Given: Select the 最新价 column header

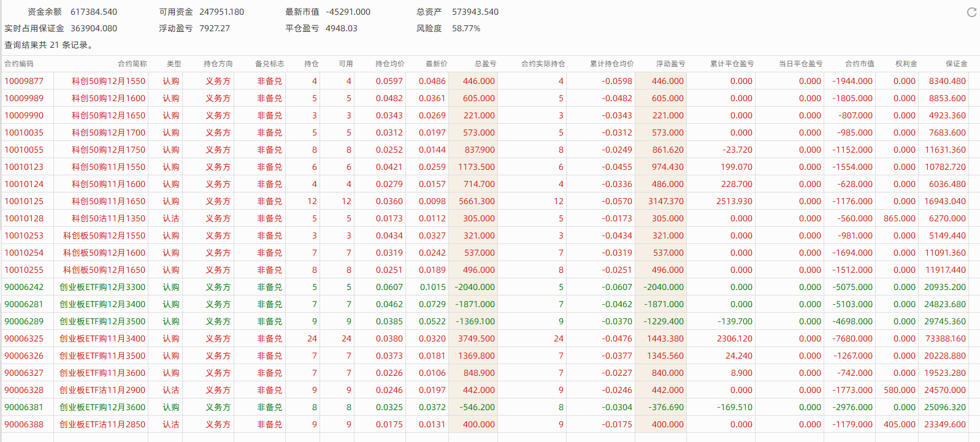Looking at the screenshot, I should click(x=436, y=64).
